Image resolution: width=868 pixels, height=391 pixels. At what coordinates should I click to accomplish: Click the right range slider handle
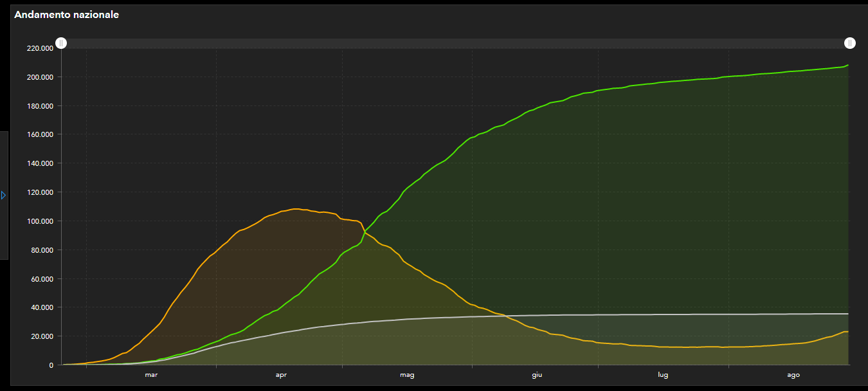[850, 43]
